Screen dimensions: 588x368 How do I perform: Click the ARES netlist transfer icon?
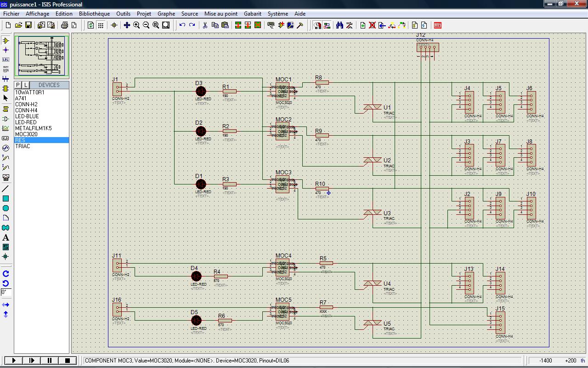pos(437,25)
